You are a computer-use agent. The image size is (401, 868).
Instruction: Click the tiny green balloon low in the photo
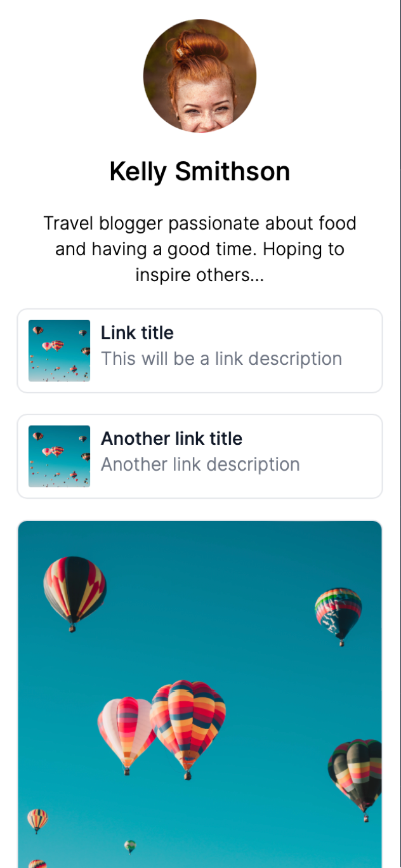click(130, 846)
